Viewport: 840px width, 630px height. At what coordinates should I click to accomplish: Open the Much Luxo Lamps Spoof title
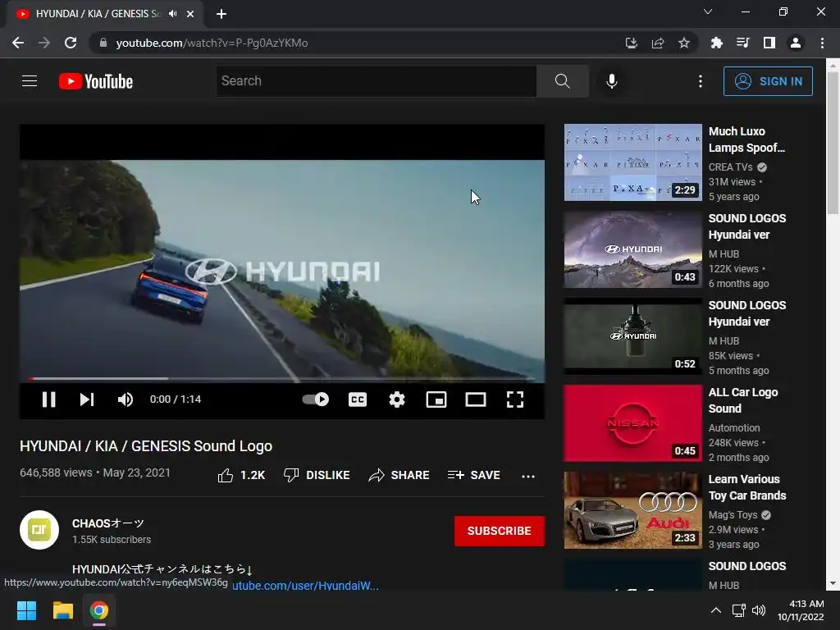click(746, 139)
